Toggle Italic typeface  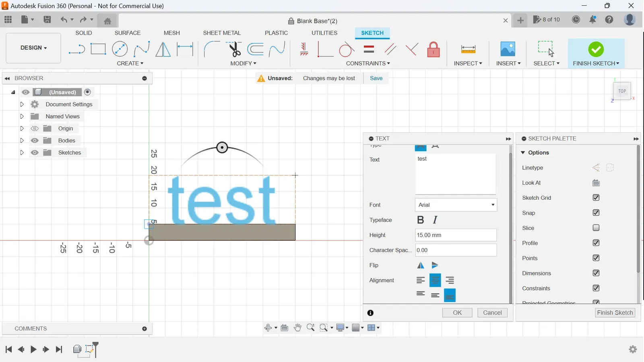(x=435, y=220)
